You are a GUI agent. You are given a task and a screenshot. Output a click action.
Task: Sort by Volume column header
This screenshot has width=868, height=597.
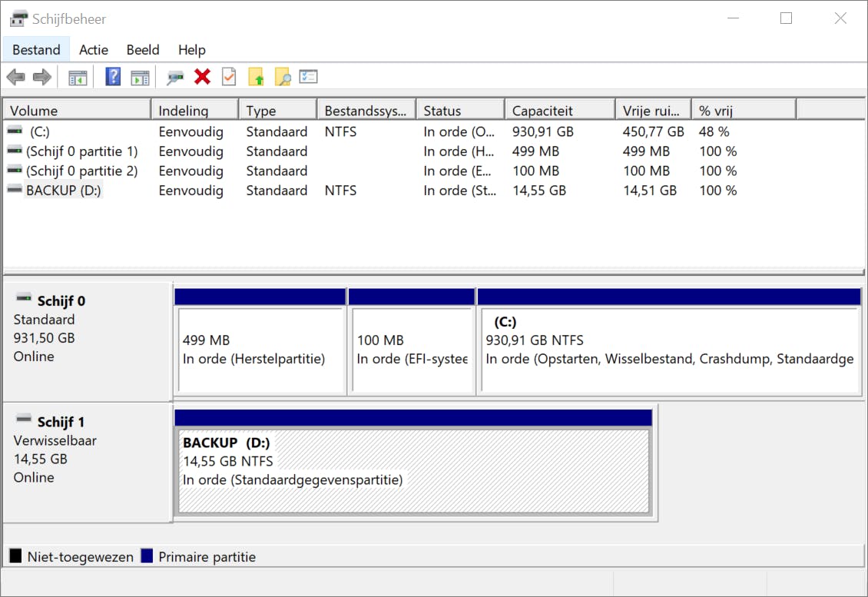(77, 111)
